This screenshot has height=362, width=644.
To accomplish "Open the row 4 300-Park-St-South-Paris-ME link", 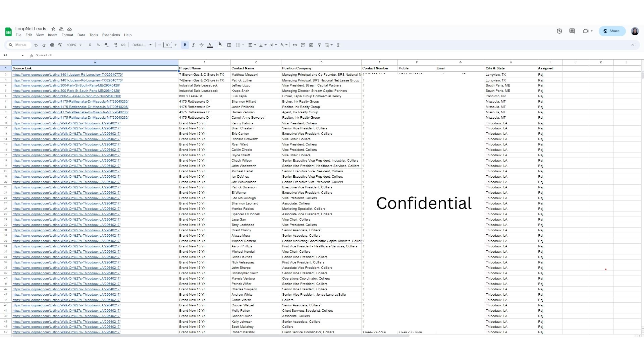I will pos(66,85).
